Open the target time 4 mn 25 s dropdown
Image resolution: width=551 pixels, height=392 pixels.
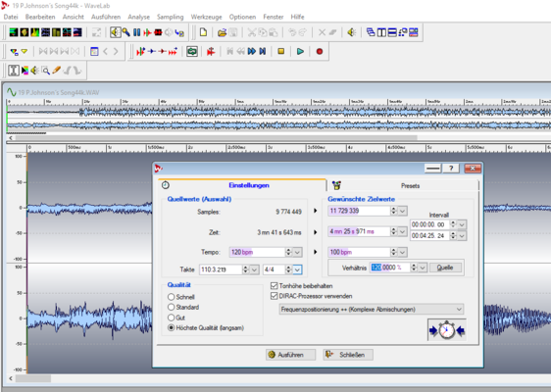tap(402, 231)
